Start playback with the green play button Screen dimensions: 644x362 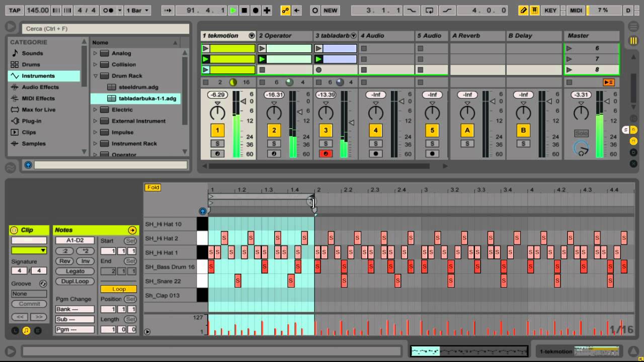click(233, 10)
